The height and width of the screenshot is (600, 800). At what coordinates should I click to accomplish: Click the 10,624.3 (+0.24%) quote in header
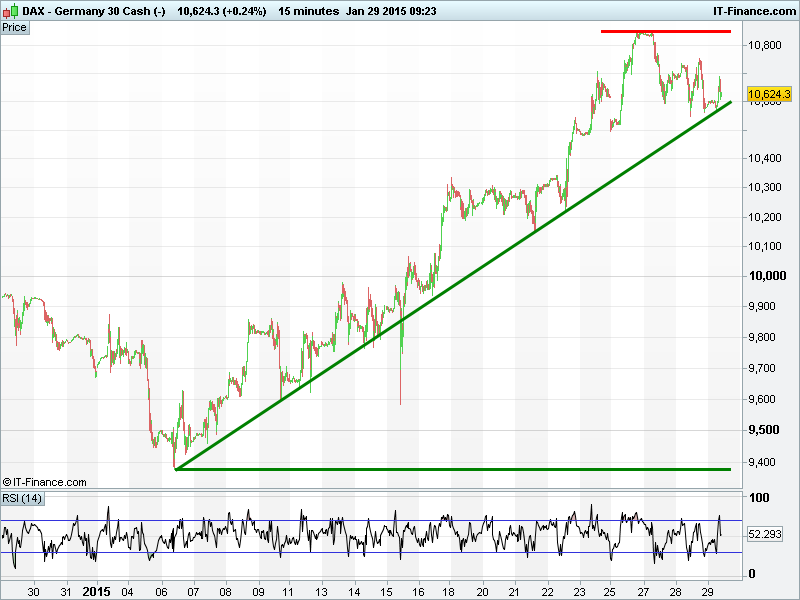pyautogui.click(x=221, y=10)
